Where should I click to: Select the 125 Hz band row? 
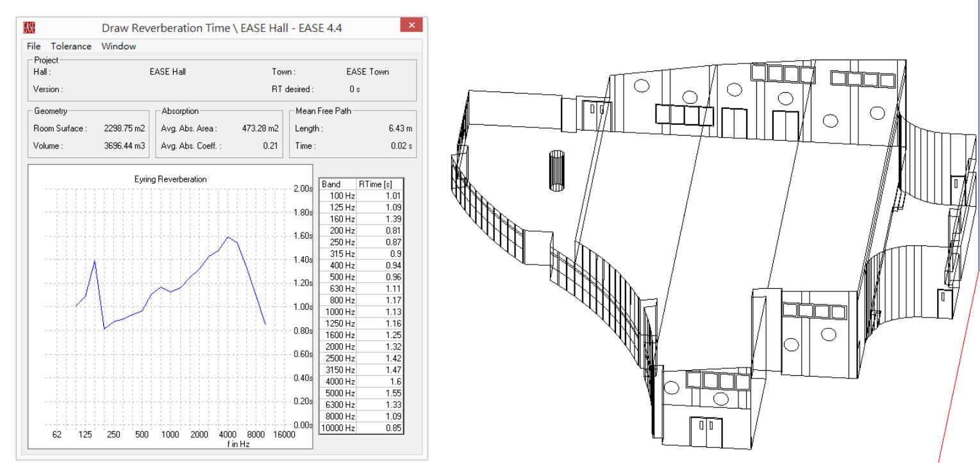tap(361, 207)
